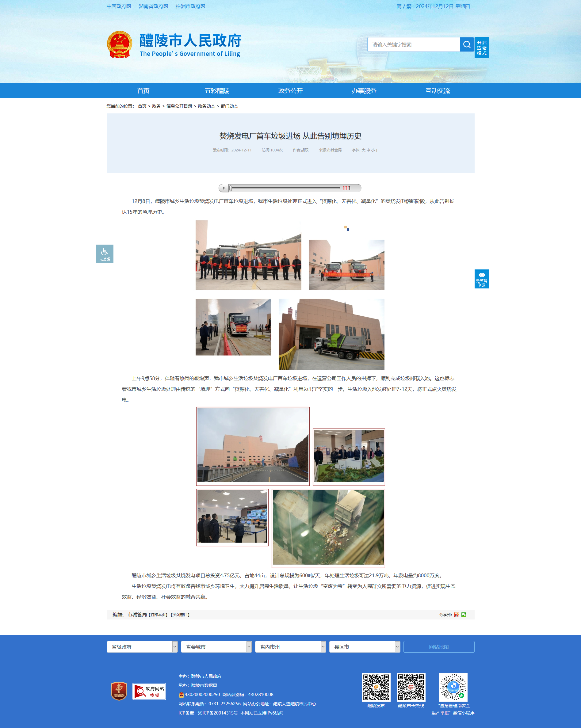Click the audio player progress slider

pyautogui.click(x=285, y=188)
